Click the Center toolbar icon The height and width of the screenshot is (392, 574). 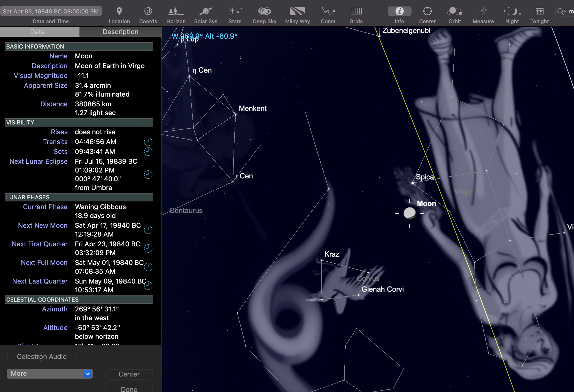tap(427, 11)
